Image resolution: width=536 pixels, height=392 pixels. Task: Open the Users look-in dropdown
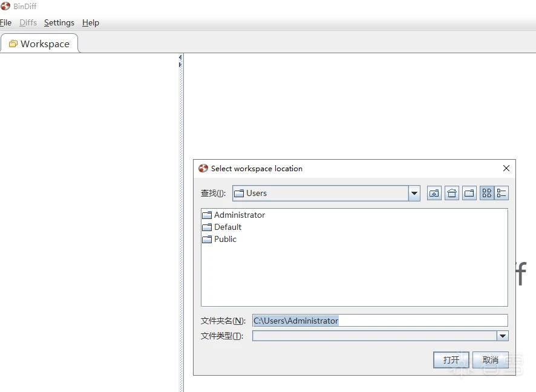click(x=414, y=194)
